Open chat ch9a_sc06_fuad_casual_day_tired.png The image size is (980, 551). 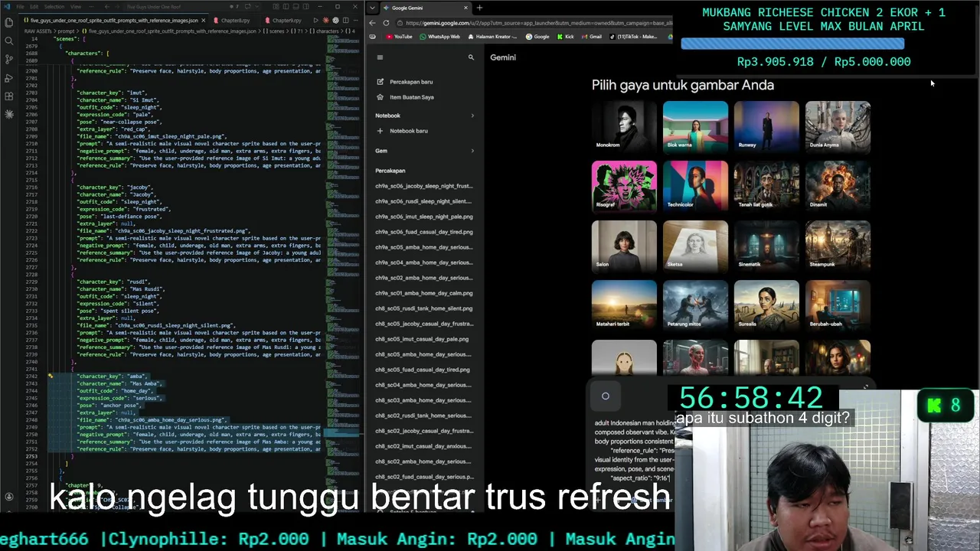424,232
